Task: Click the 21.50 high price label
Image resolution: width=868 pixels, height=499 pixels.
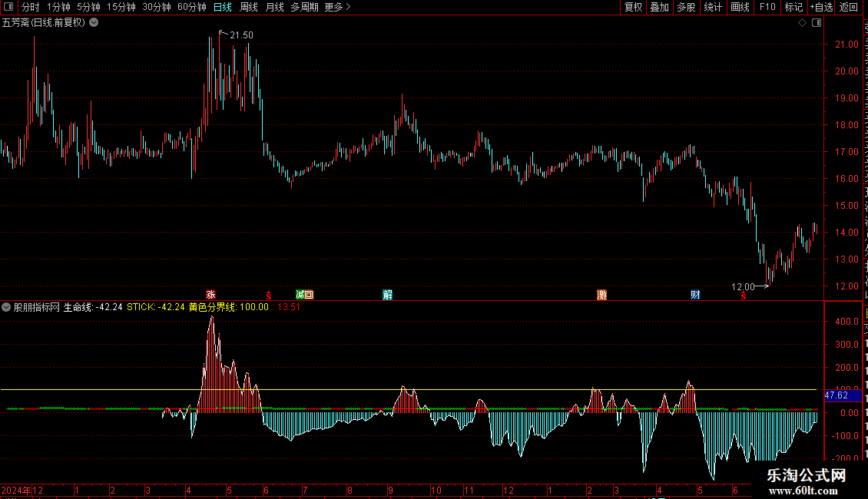Action: [x=241, y=35]
